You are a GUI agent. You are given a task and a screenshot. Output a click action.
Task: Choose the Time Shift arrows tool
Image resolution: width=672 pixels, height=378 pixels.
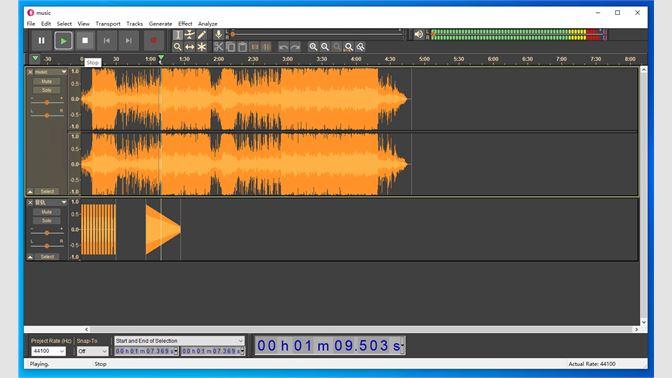pyautogui.click(x=189, y=47)
